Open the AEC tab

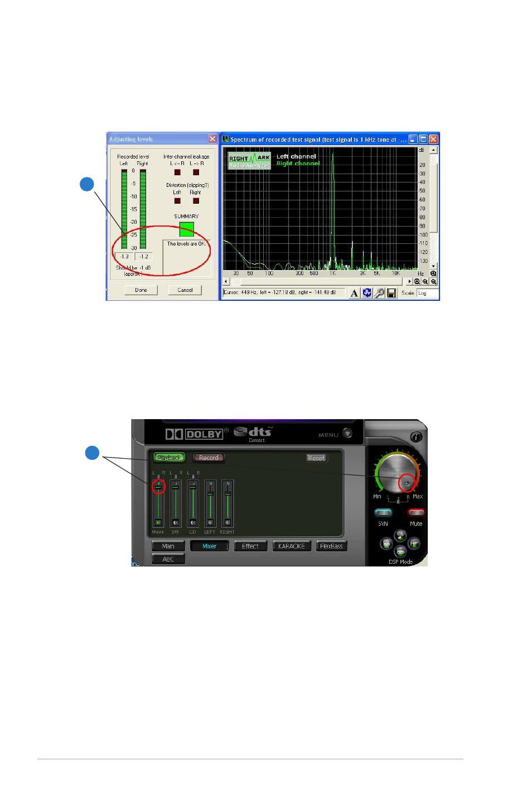coord(168,559)
